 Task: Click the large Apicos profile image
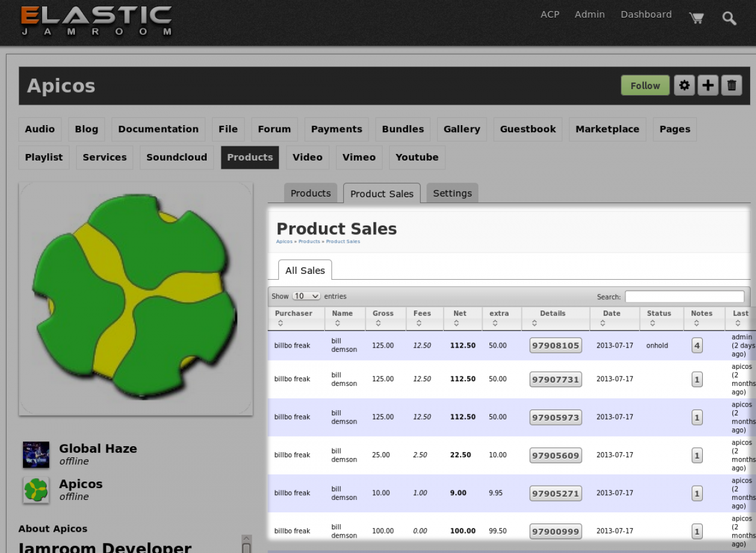136,299
